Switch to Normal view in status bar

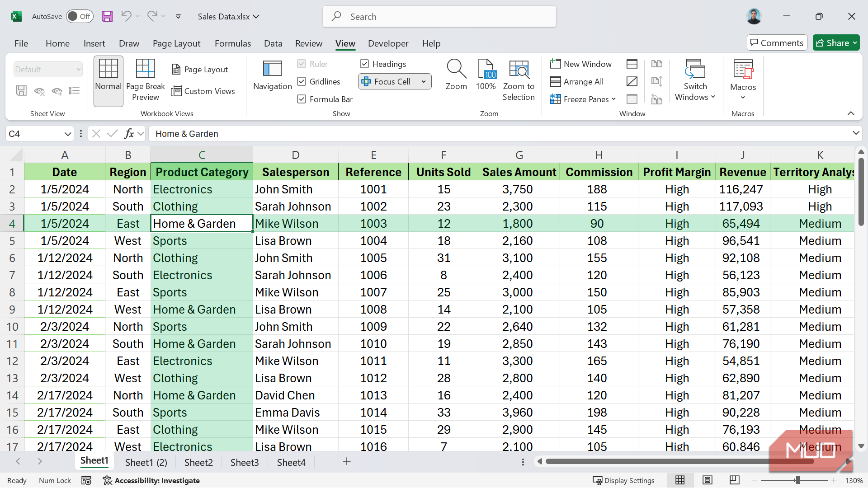click(x=680, y=480)
